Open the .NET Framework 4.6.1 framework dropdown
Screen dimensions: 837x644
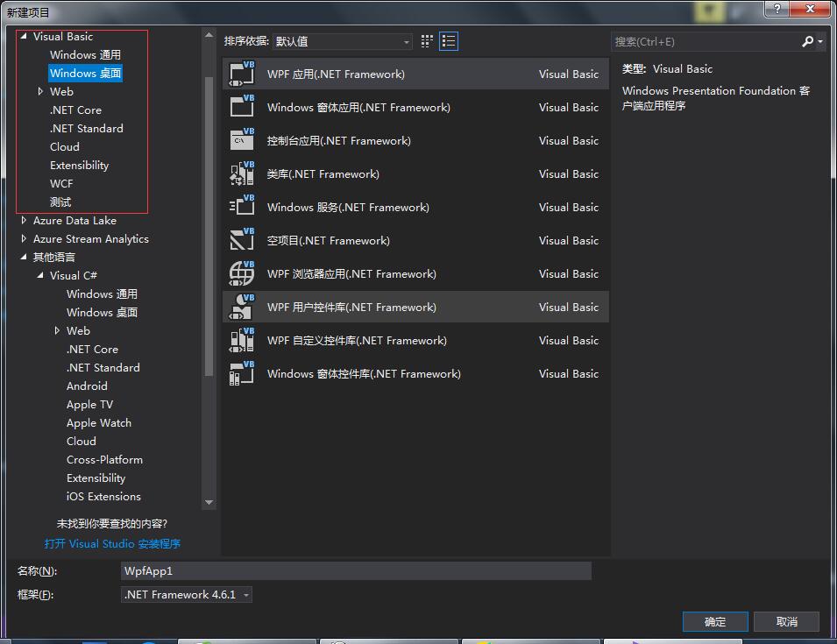click(x=187, y=594)
